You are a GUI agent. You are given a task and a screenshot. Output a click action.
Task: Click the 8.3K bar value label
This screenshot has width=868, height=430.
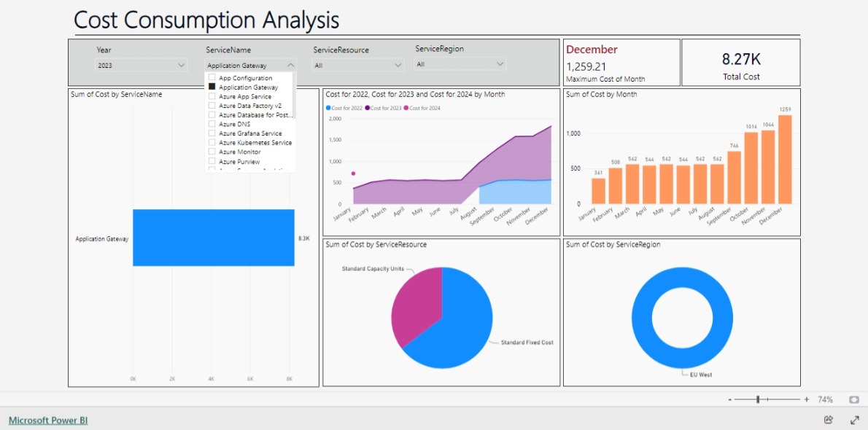(x=304, y=238)
